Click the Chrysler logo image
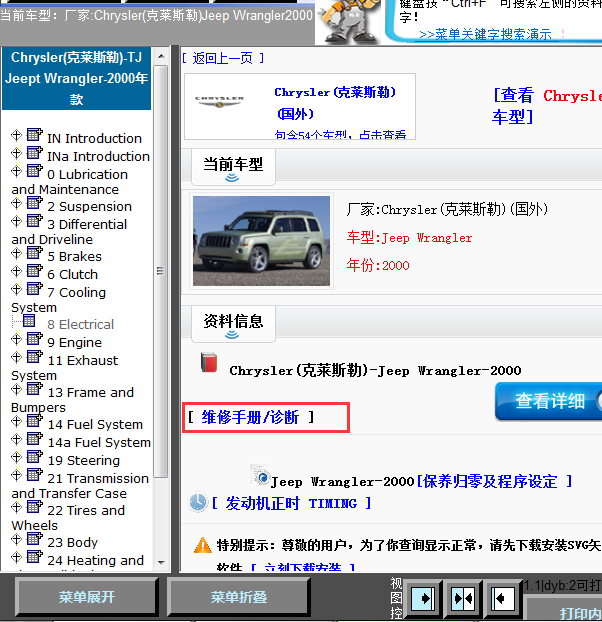Image resolution: width=602 pixels, height=622 pixels. click(x=219, y=101)
